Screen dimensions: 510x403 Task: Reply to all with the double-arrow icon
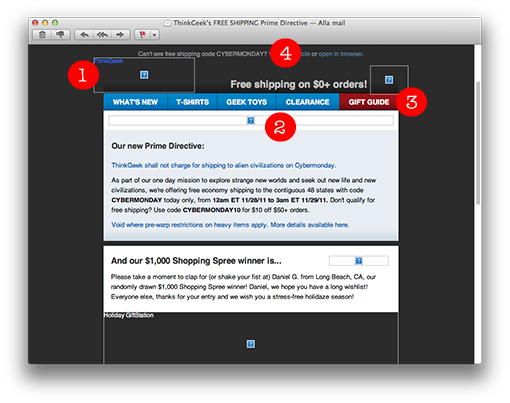pos(102,35)
